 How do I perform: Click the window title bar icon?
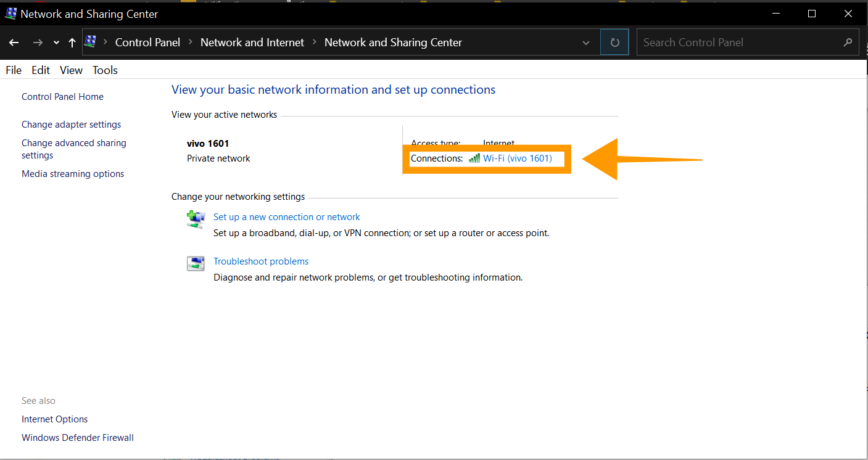pyautogui.click(x=10, y=14)
